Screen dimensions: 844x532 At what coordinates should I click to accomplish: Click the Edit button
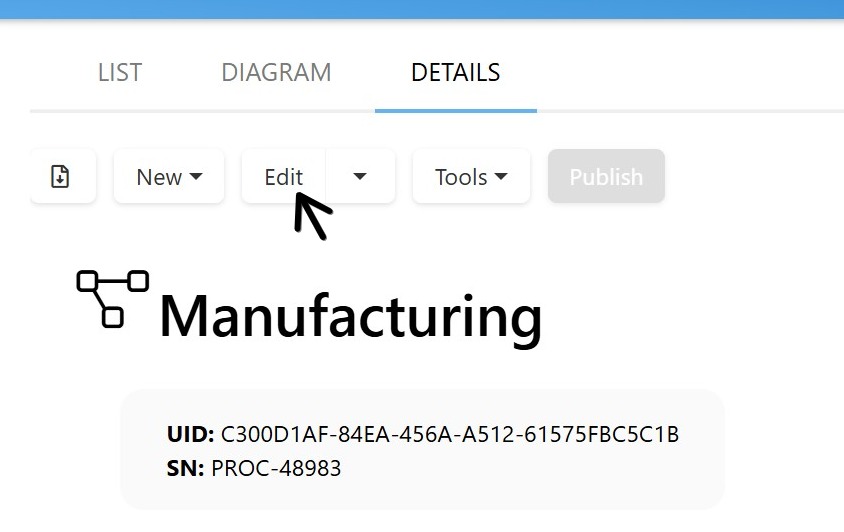pos(284,177)
